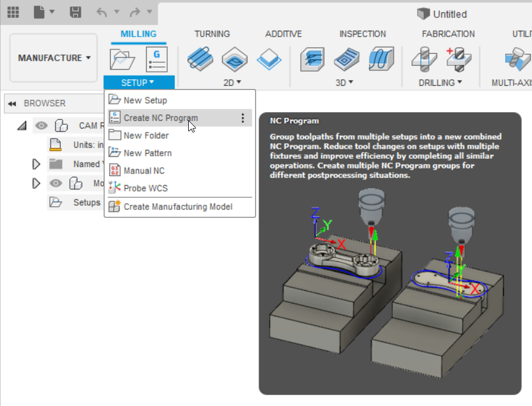Click the BROWSER panel header label
This screenshot has width=532, height=406.
point(44,103)
